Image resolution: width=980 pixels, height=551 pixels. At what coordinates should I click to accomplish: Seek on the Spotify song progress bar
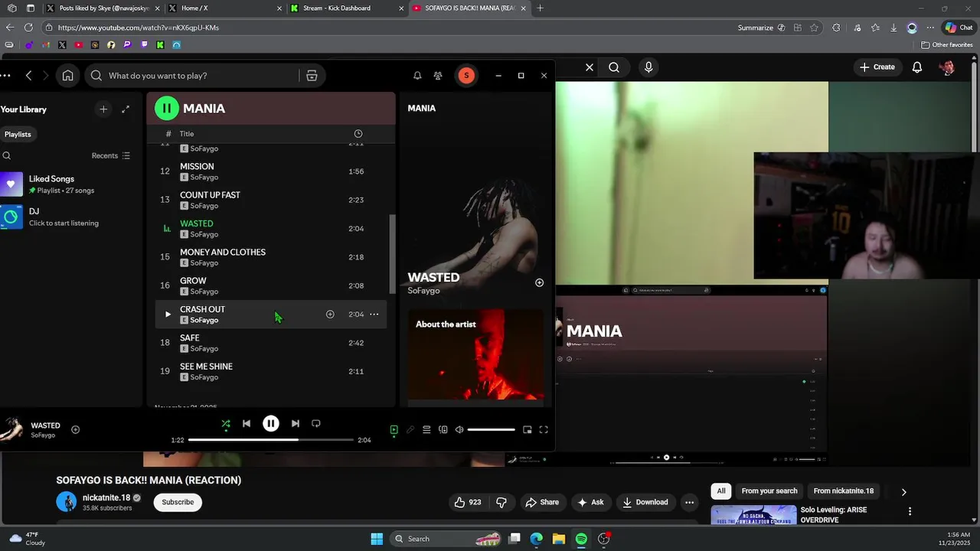coord(271,440)
